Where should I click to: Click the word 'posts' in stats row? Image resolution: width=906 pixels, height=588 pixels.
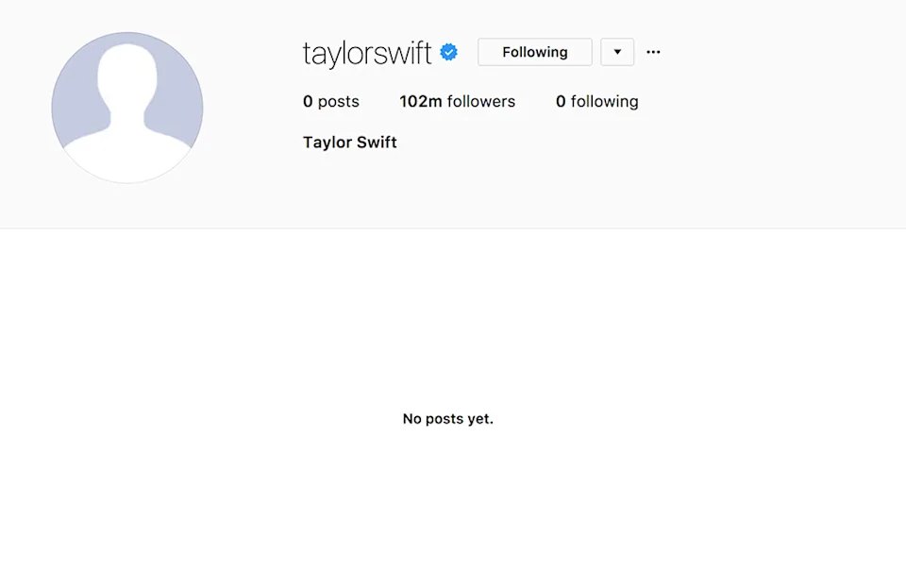(x=338, y=102)
